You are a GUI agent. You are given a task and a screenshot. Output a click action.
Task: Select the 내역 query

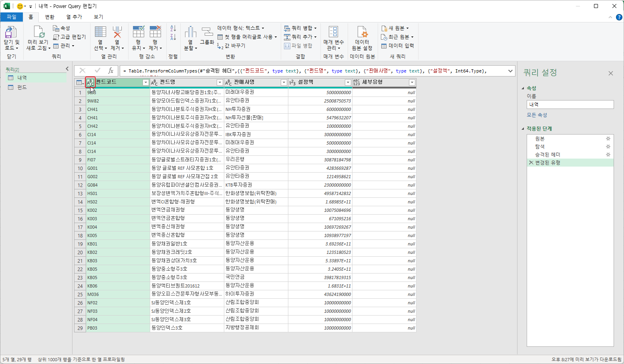(x=36, y=78)
